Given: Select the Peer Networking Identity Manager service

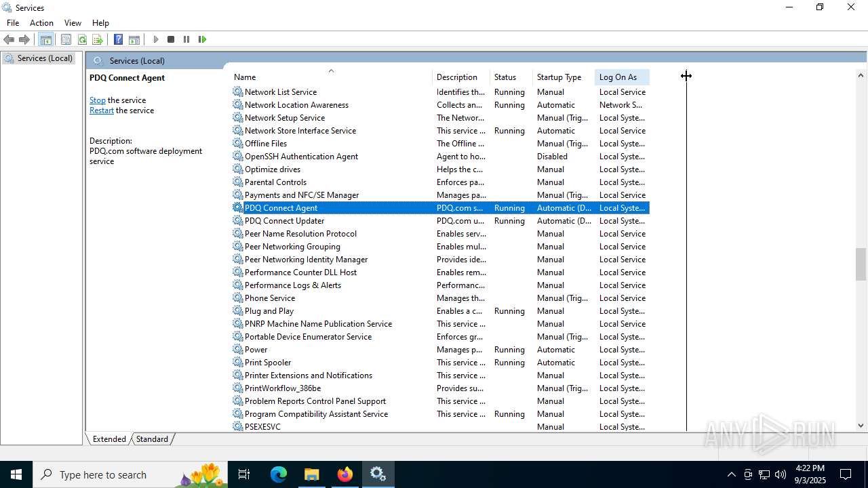Looking at the screenshot, I should (x=440, y=259).
